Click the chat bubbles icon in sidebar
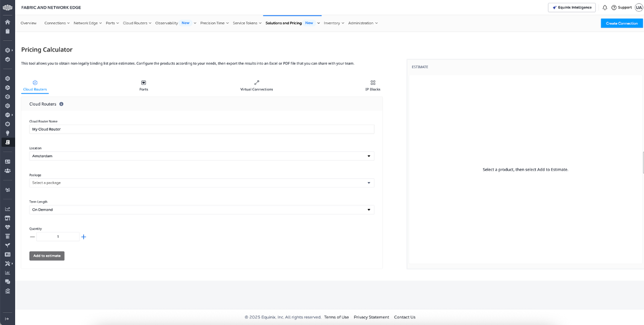Viewport: 644px width, 325px height. 7,282
